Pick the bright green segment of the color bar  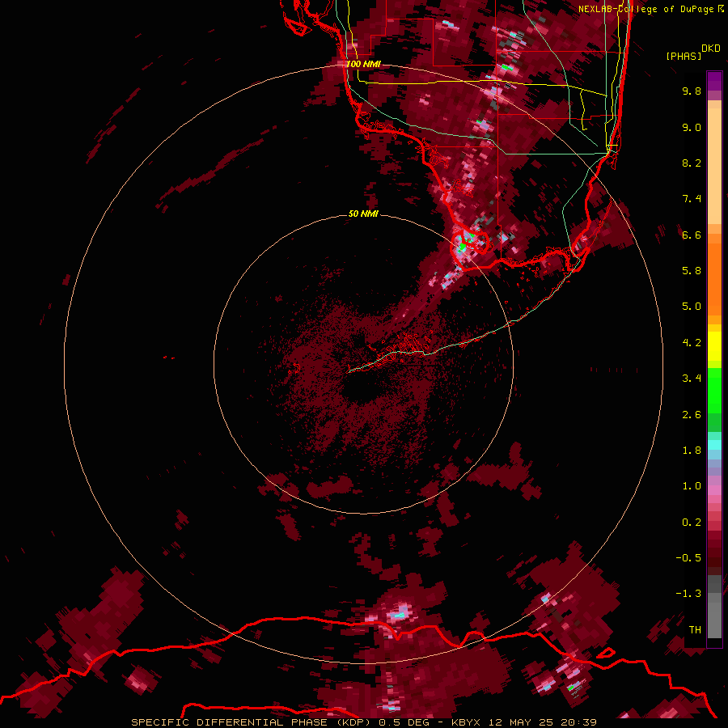coord(714,391)
